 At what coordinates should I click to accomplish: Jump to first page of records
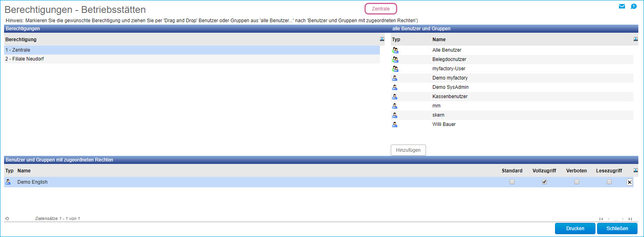pos(601,219)
